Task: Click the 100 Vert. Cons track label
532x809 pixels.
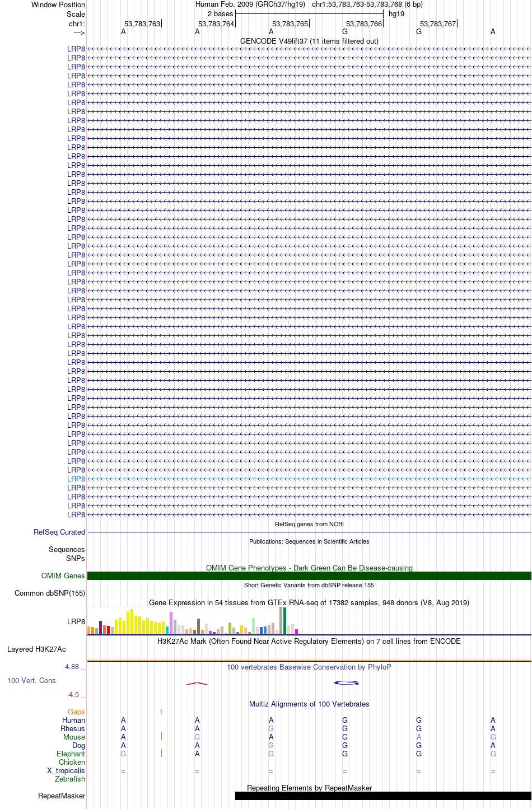Action: coord(31,681)
